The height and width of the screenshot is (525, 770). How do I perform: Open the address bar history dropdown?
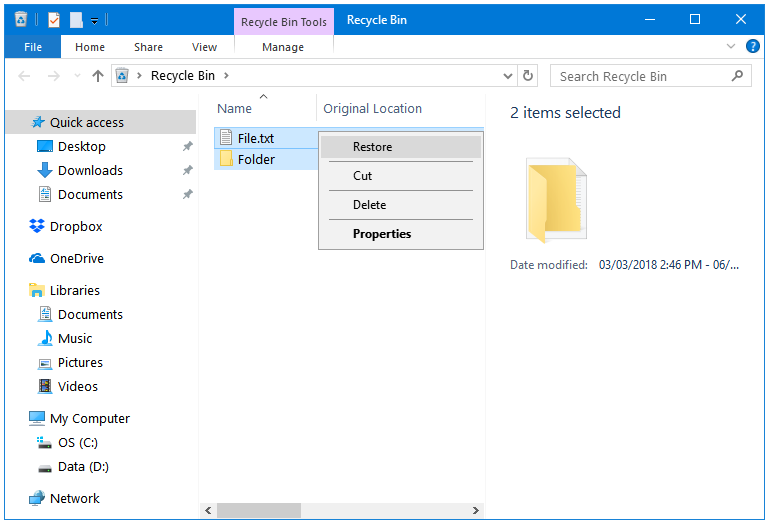(x=508, y=76)
